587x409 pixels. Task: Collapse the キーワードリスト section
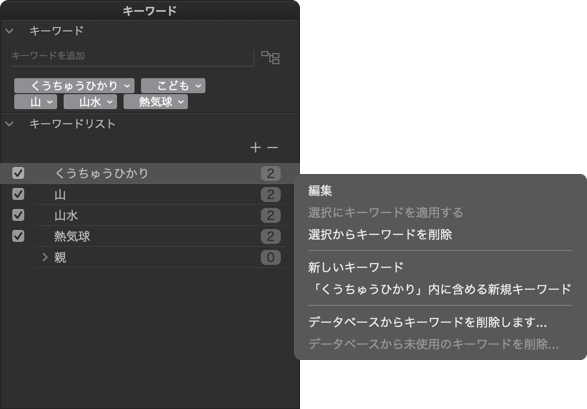pos(9,123)
